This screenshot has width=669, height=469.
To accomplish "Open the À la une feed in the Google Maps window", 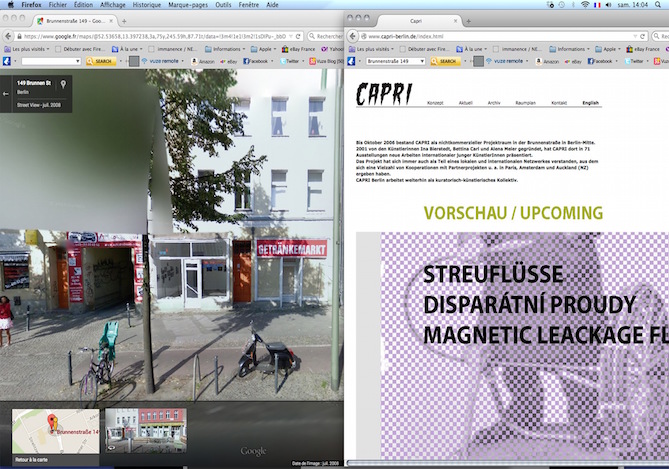I will [x=127, y=49].
